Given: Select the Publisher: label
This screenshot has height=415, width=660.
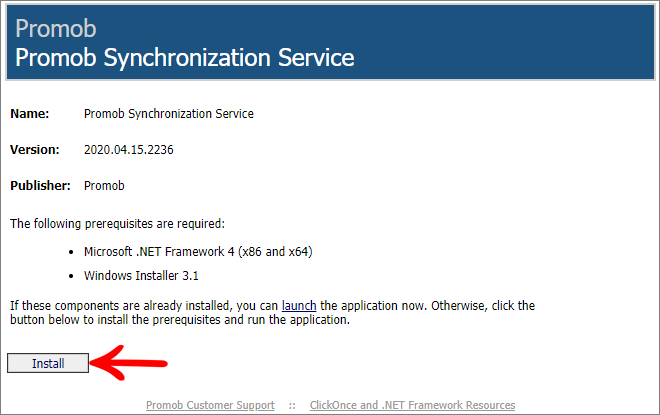Looking at the screenshot, I should pyautogui.click(x=40, y=186).
